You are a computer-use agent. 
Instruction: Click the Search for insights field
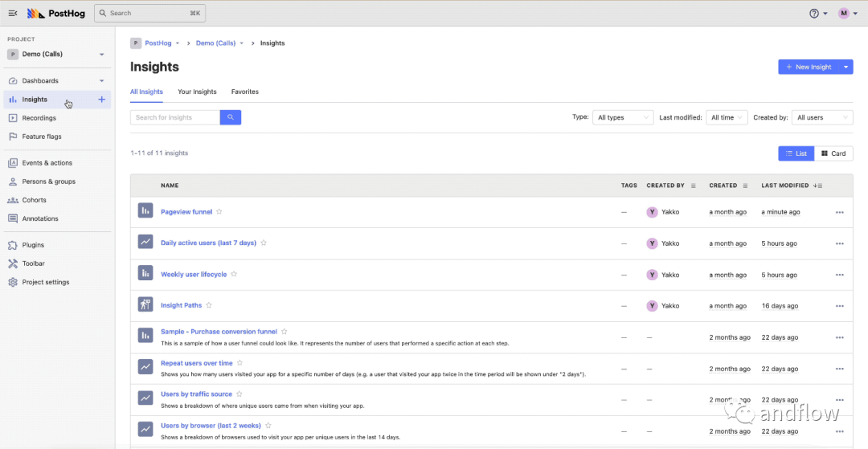pos(175,117)
